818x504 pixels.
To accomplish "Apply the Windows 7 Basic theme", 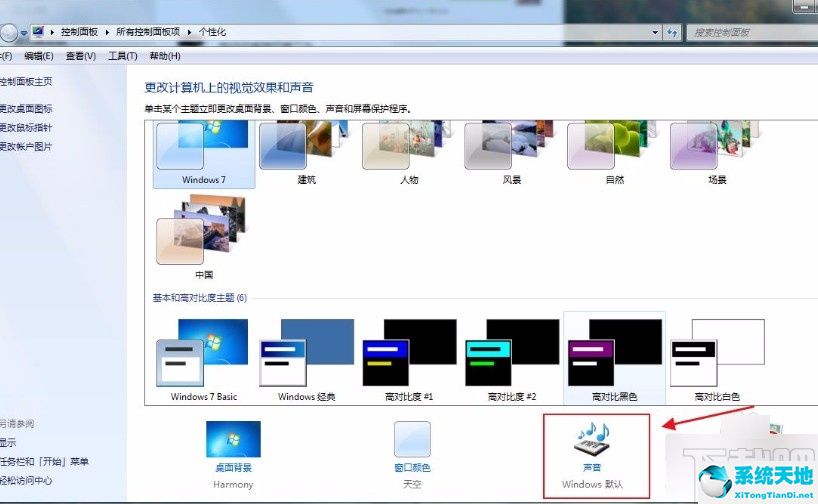I will point(204,360).
